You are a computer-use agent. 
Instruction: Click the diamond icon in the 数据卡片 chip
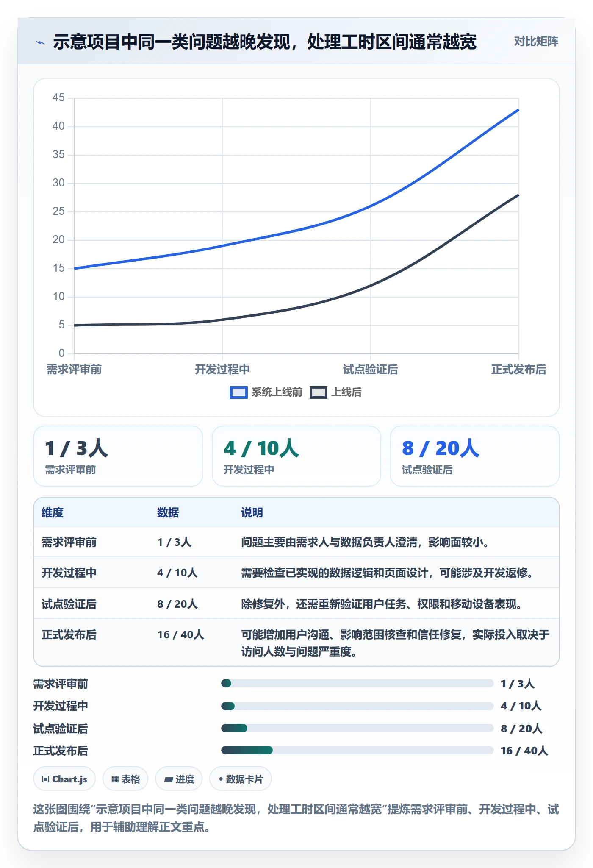point(221,779)
